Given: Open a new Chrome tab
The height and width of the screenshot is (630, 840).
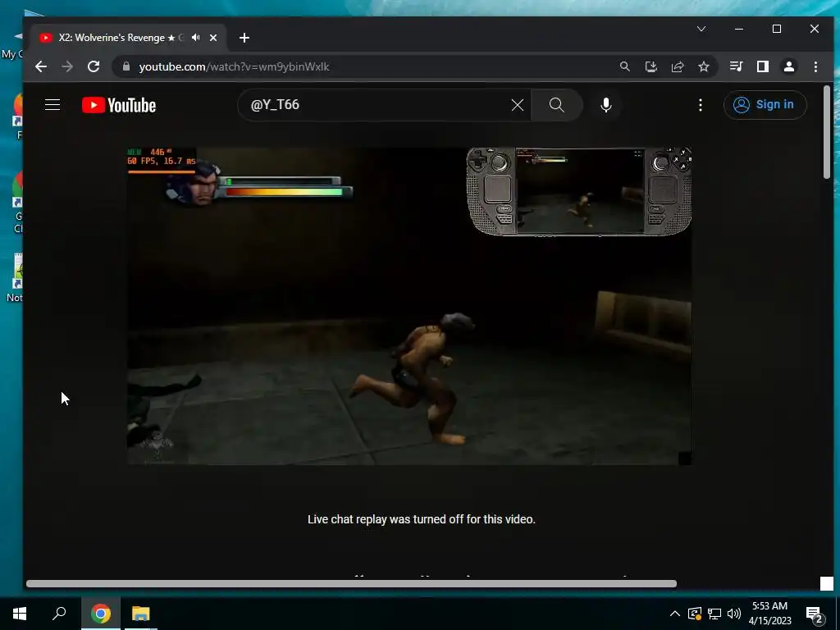Looking at the screenshot, I should [244, 38].
